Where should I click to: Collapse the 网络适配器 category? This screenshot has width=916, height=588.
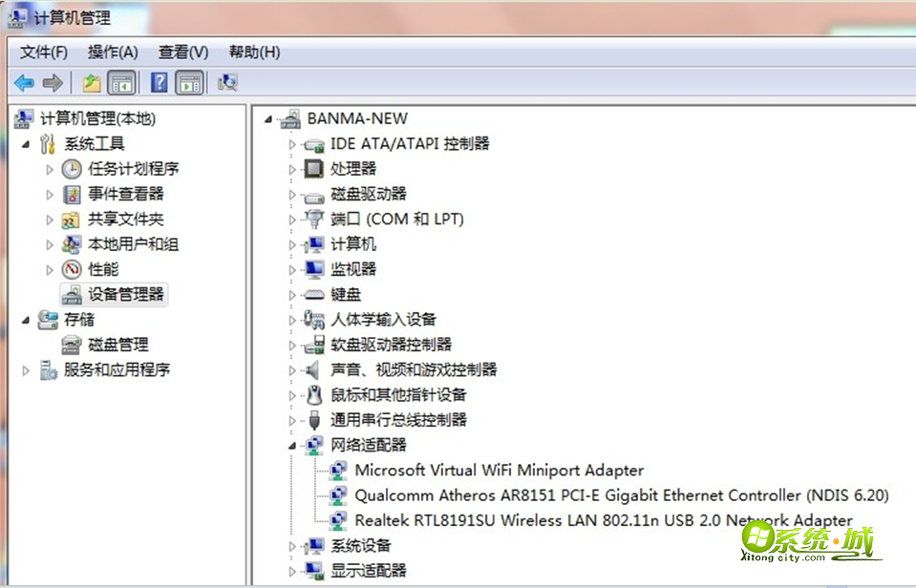[293, 445]
